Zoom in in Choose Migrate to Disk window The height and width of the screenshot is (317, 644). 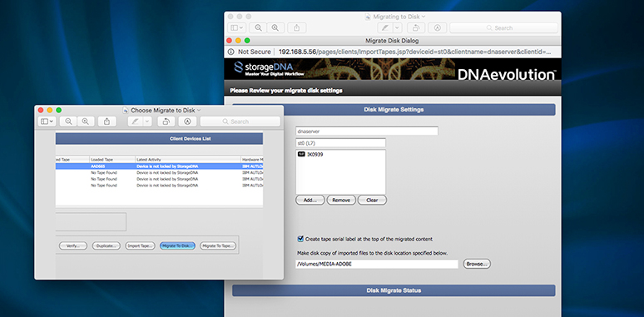coord(86,121)
